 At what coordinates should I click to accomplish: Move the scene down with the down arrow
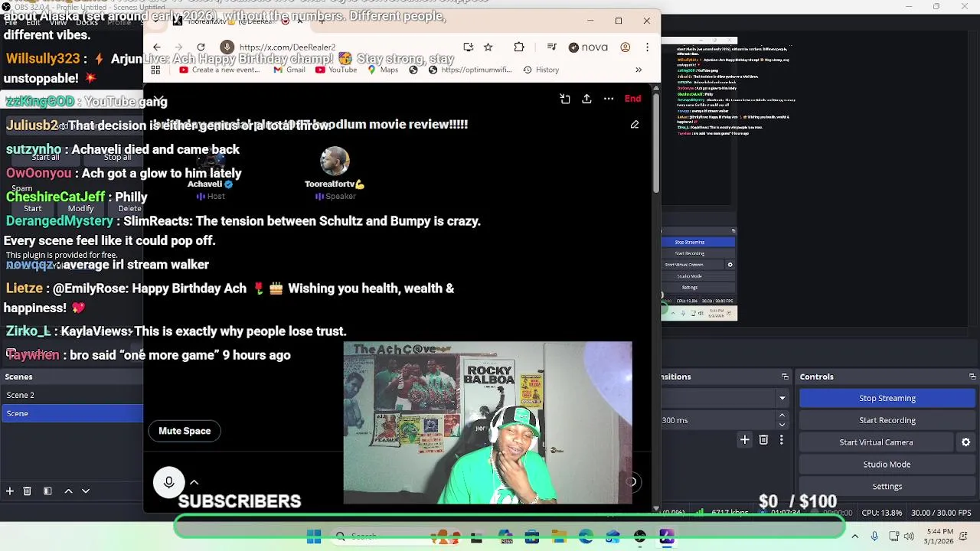tap(86, 491)
